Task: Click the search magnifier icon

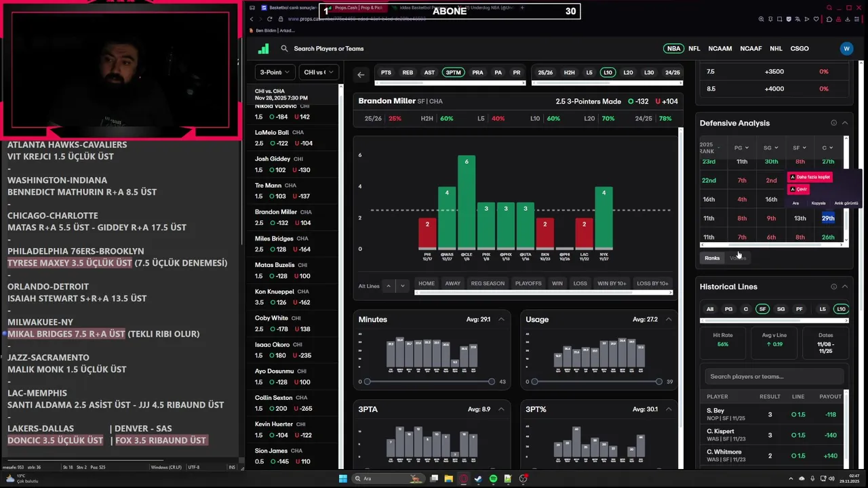Action: tap(285, 49)
